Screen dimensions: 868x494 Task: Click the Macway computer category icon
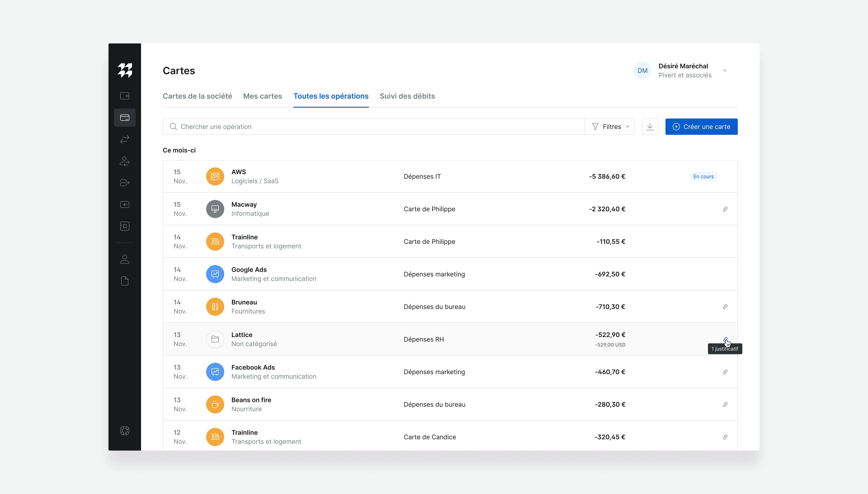215,209
